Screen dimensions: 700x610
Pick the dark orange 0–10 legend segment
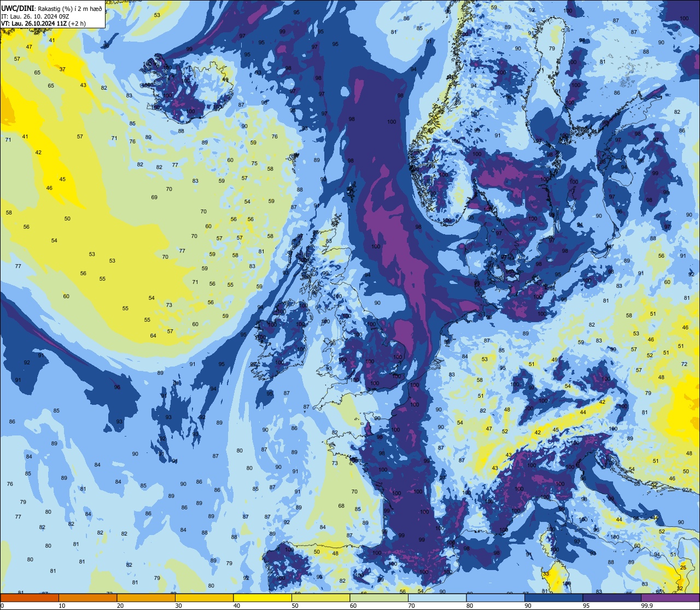click(x=30, y=597)
